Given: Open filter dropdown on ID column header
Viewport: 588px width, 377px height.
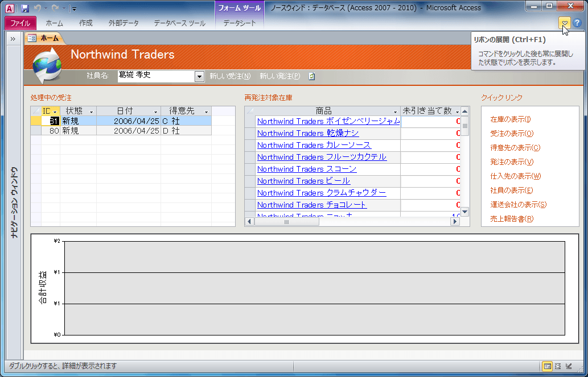Looking at the screenshot, I should pyautogui.click(x=55, y=111).
